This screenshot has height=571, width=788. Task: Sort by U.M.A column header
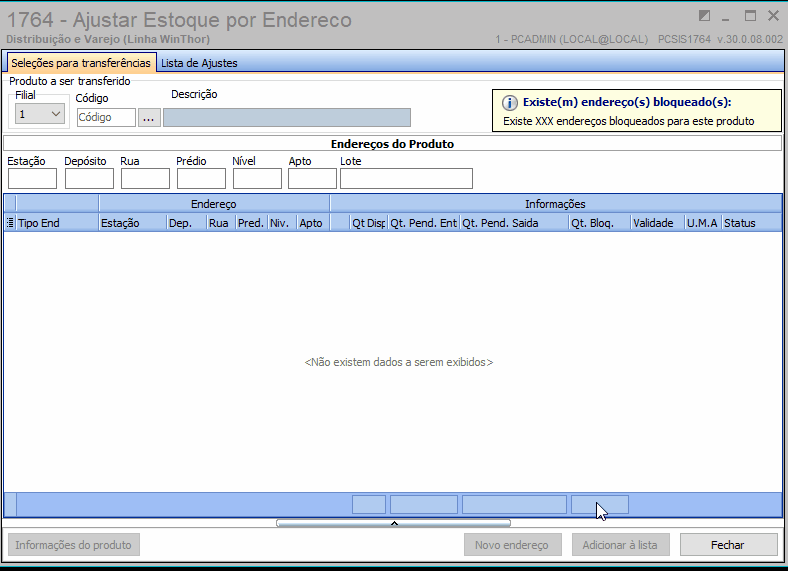pyautogui.click(x=703, y=223)
